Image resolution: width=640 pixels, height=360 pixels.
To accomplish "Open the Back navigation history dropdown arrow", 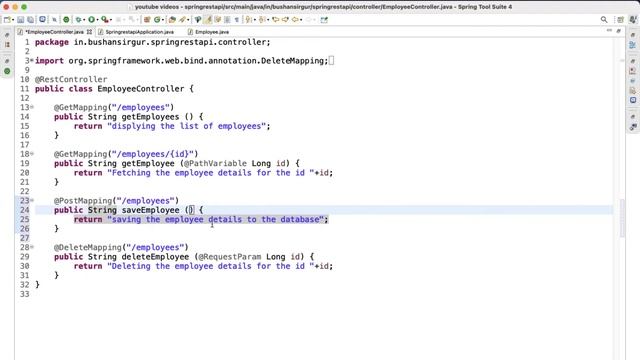I will click(301, 20).
